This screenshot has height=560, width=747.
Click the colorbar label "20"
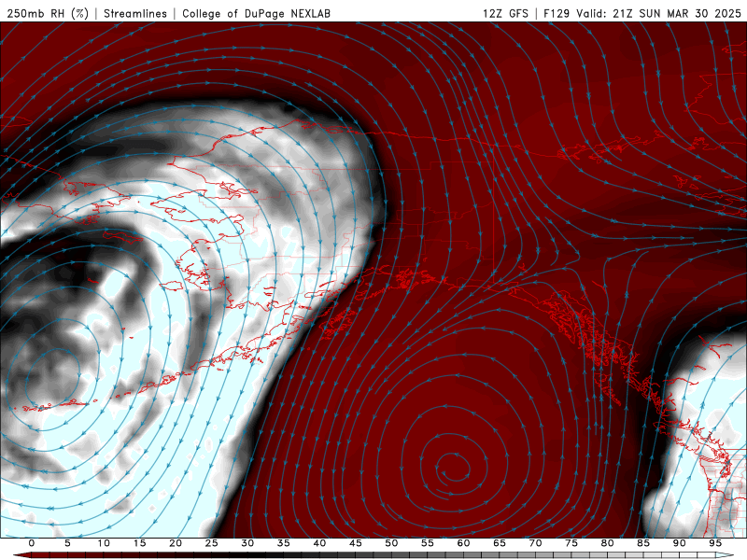[176, 543]
